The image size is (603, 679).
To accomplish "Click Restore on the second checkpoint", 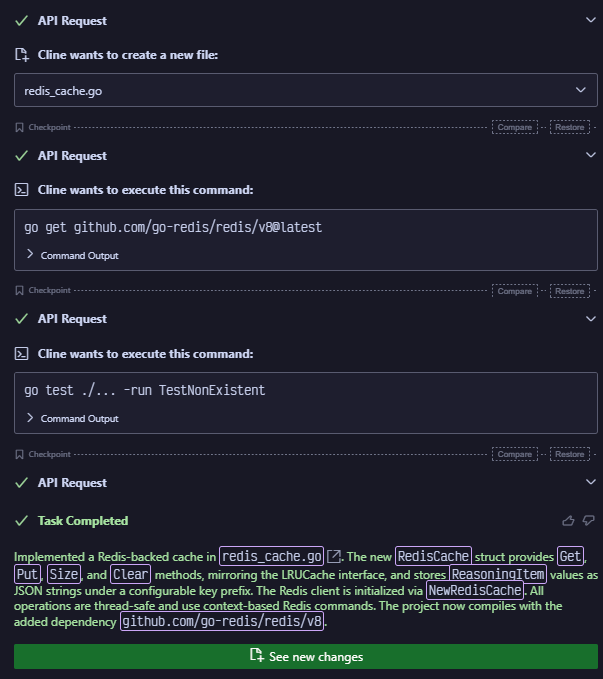I will (x=570, y=291).
